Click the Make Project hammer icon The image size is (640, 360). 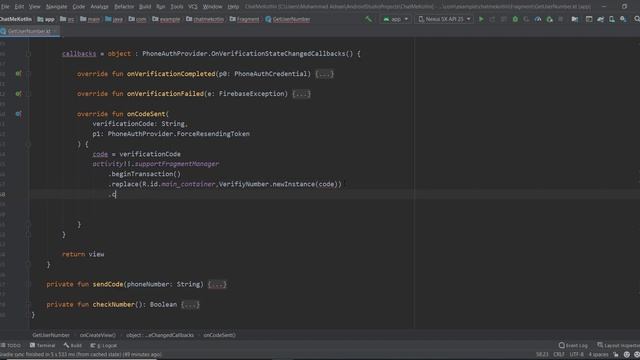pos(368,19)
